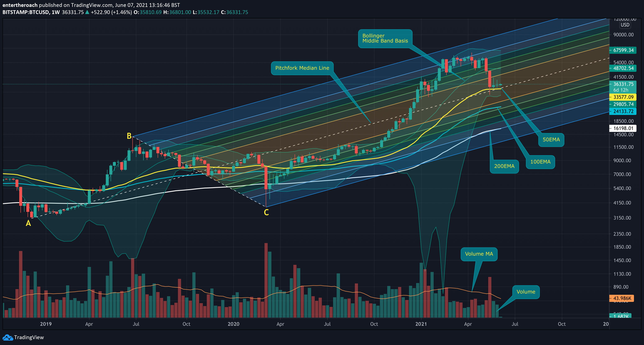Click the +522.90 (+1.46%) change value
644x345 pixels.
click(111, 12)
